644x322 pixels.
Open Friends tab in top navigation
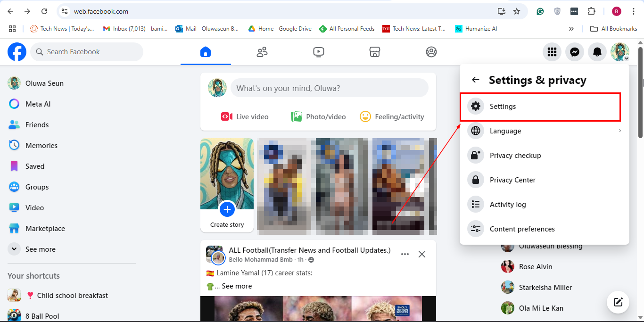click(x=262, y=52)
